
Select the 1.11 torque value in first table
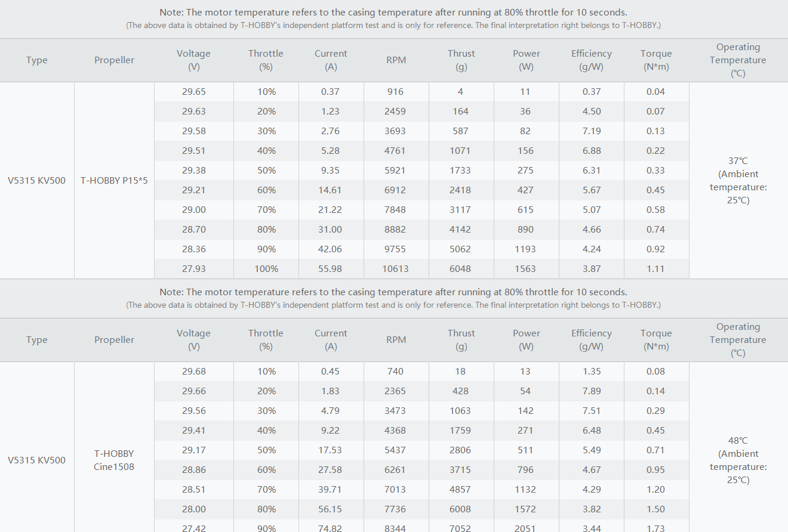[655, 269]
